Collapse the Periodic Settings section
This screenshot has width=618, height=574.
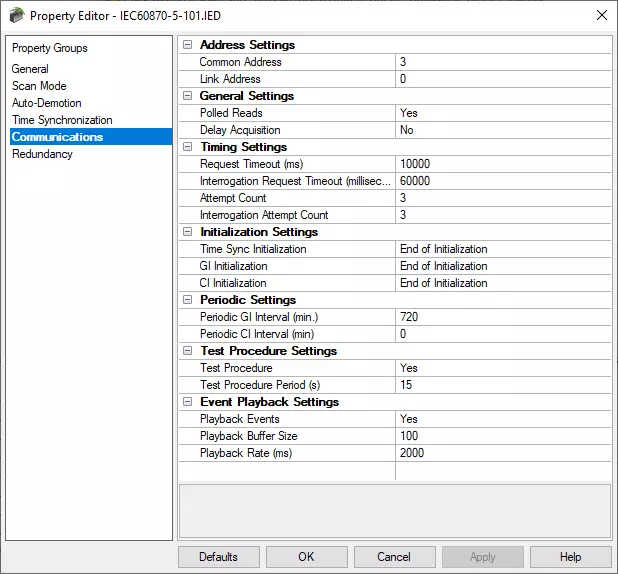(x=188, y=300)
